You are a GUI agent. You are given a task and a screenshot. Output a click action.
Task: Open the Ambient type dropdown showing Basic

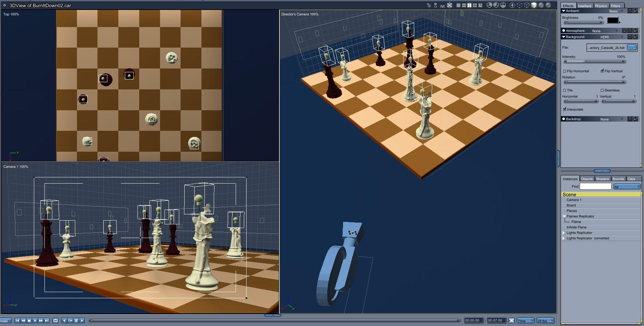[617, 11]
